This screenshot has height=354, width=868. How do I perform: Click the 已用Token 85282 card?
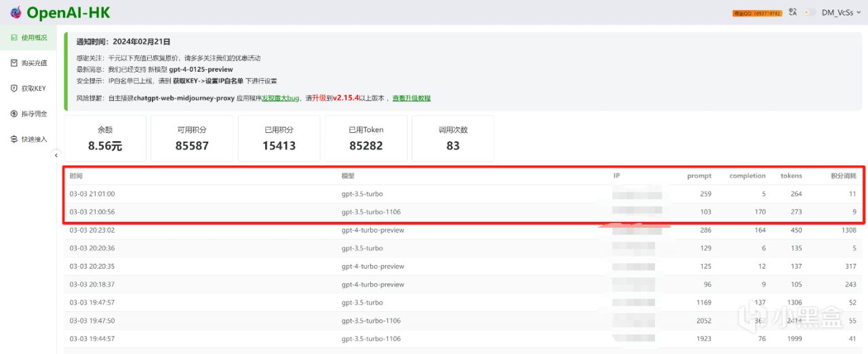click(366, 138)
